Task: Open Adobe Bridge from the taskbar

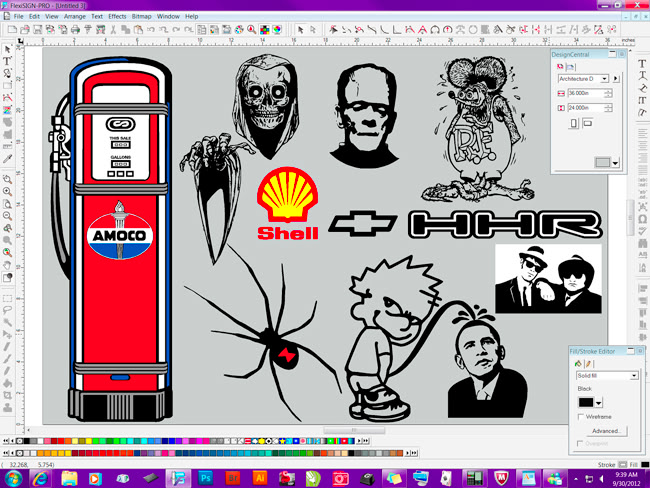Action: [233, 478]
